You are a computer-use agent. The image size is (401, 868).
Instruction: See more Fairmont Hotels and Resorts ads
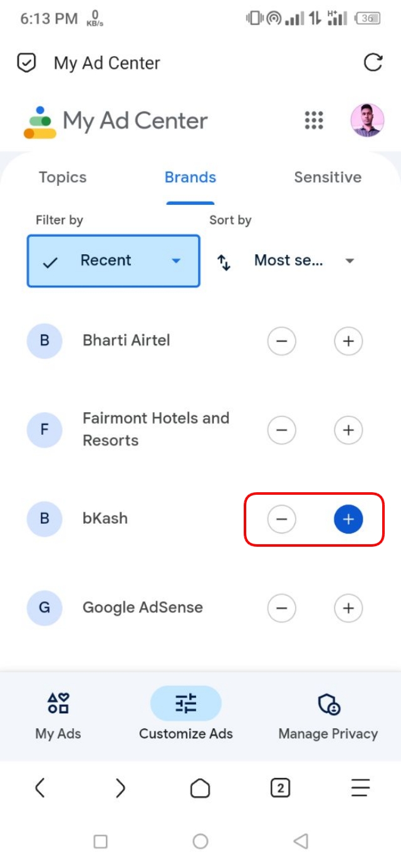click(x=348, y=430)
